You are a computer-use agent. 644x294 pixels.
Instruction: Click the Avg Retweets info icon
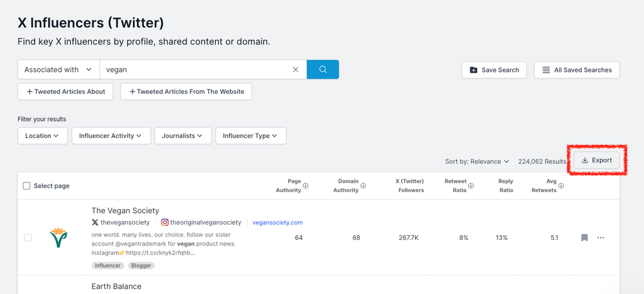[x=561, y=186]
